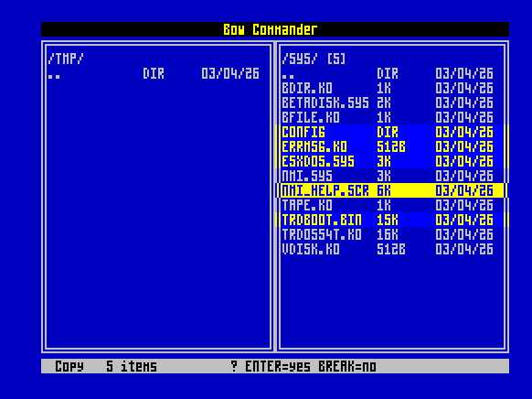Click the date of the NMI.SYS row

pos(464,176)
